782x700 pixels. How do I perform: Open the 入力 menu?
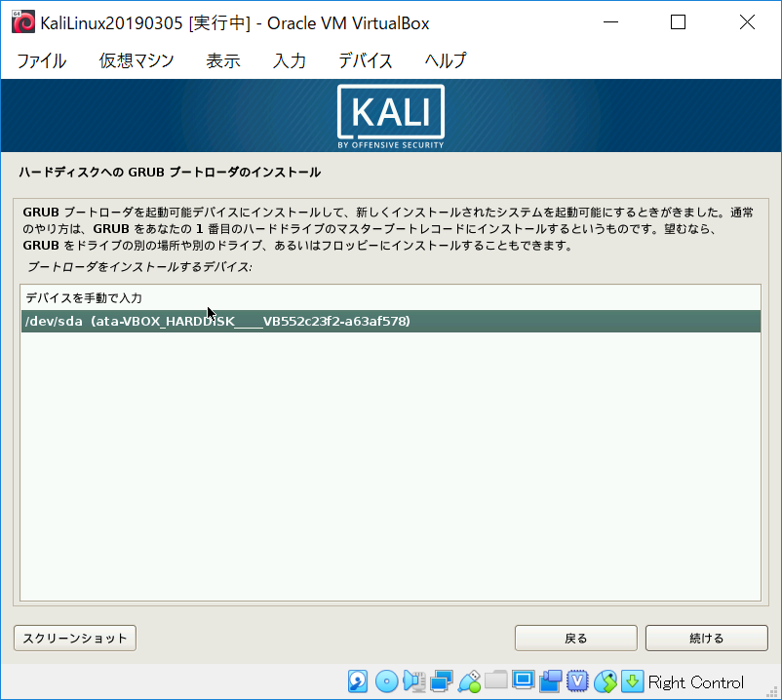290,60
